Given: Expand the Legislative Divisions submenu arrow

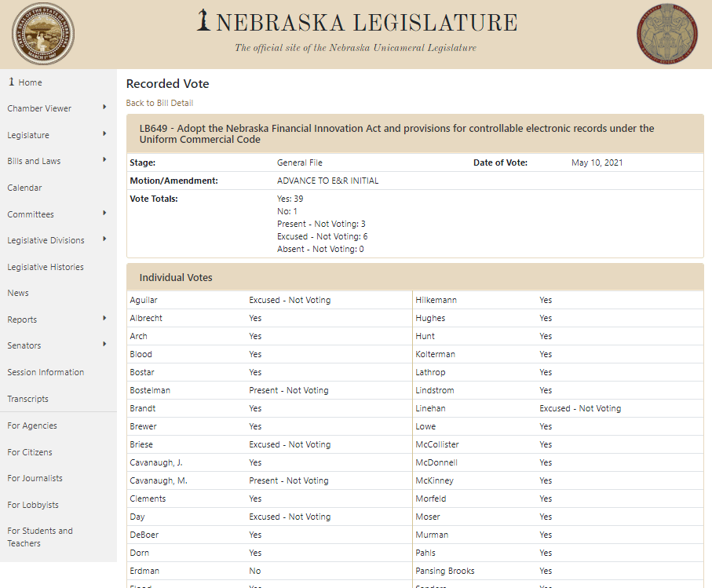Looking at the screenshot, I should (104, 239).
